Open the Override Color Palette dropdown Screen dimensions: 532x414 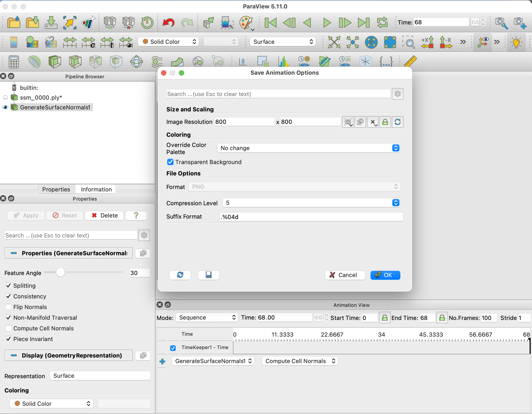tap(308, 148)
